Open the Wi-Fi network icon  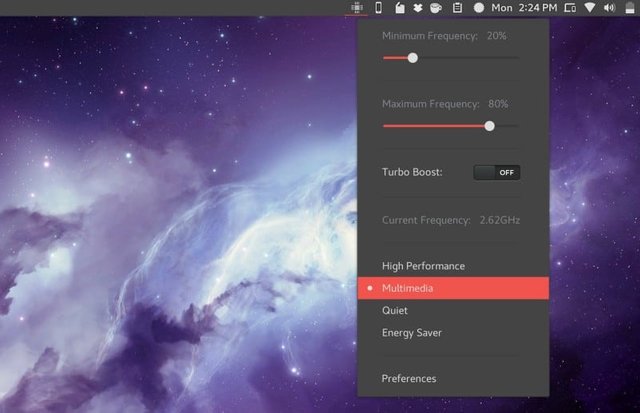[590, 8]
